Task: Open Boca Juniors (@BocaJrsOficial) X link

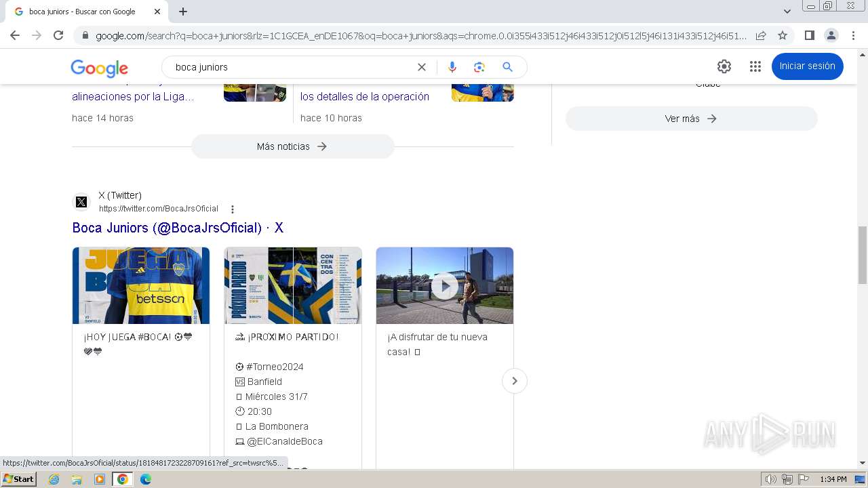Action: pos(178,228)
